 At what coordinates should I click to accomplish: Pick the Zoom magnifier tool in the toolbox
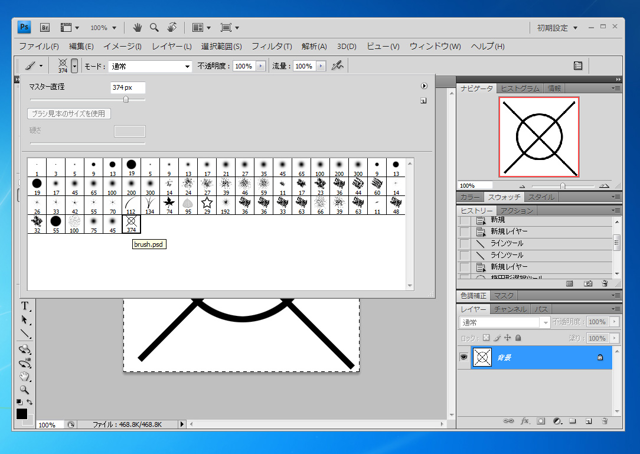(24, 390)
